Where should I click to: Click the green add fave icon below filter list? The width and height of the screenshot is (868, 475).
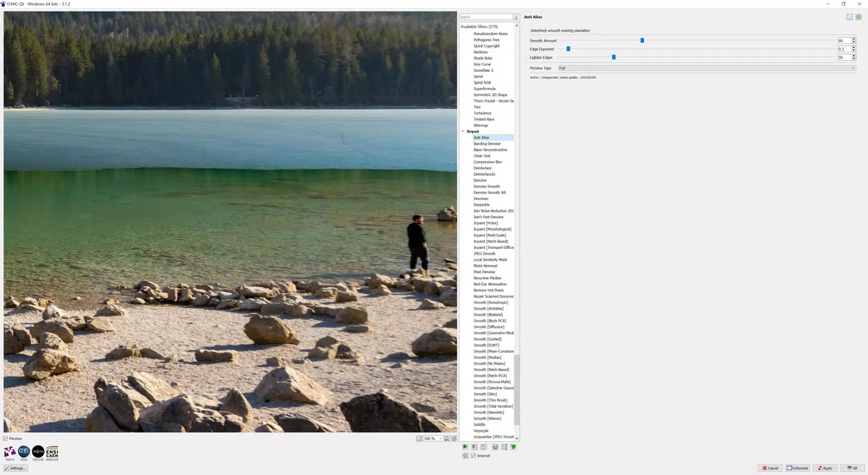pos(465,447)
